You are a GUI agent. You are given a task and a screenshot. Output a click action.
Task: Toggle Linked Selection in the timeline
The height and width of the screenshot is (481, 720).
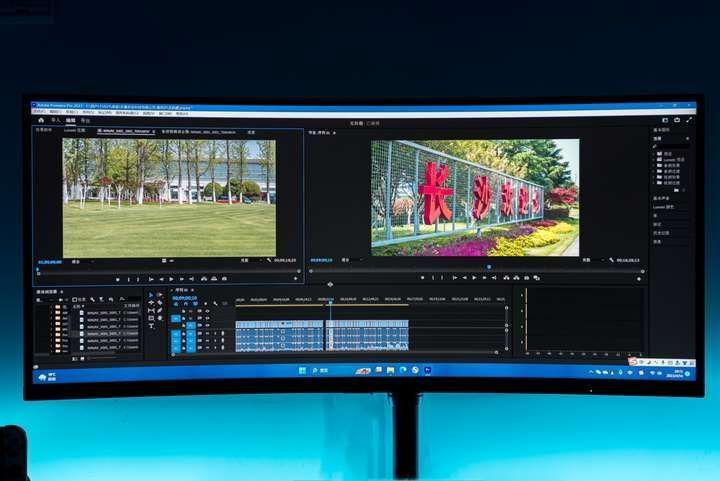196,304
